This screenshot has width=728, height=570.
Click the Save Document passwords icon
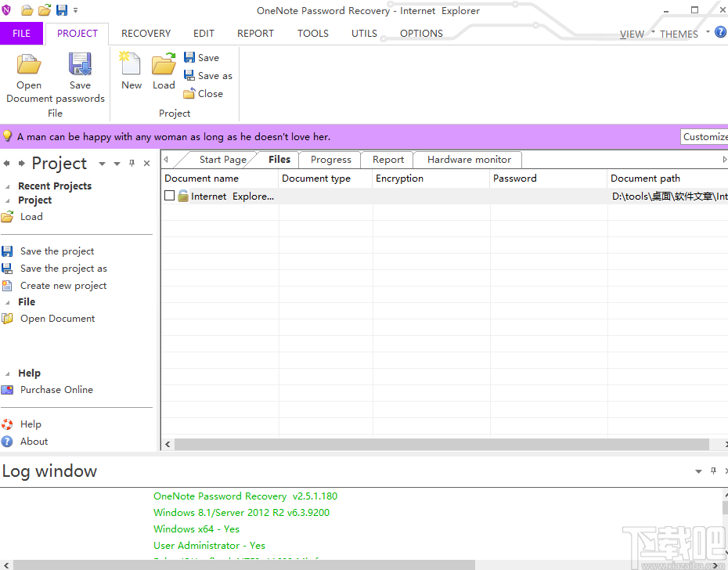click(80, 69)
